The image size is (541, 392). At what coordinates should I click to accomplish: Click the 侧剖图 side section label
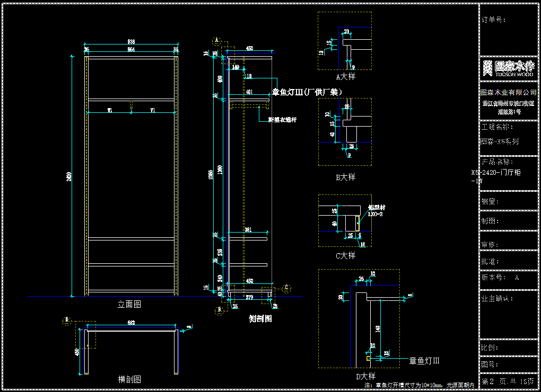(260, 318)
